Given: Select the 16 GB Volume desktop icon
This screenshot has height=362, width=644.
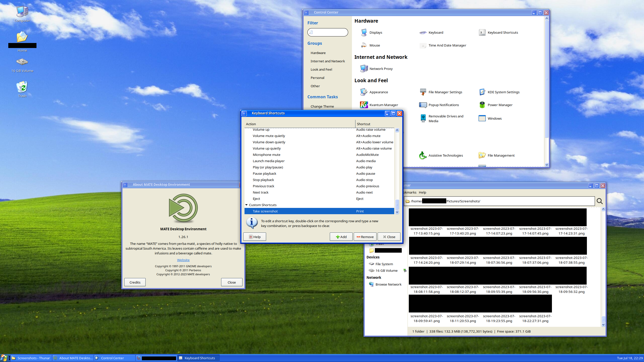Looking at the screenshot, I should click(22, 65).
